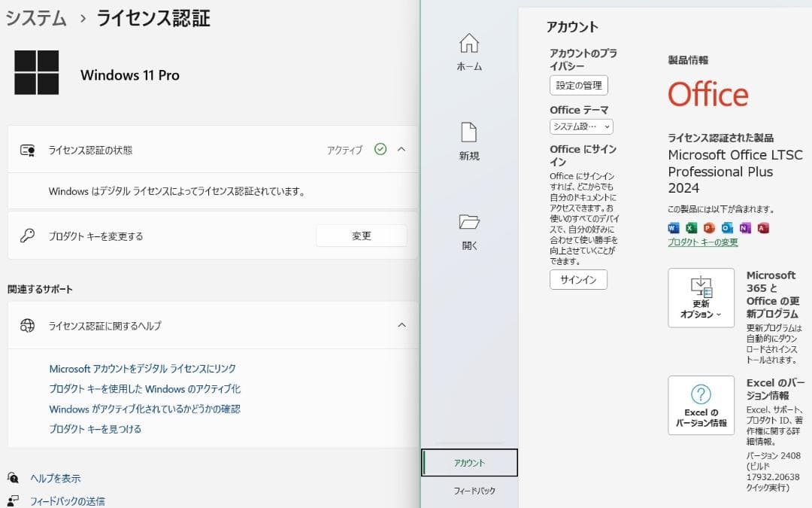Open the OneNote product icon
The height and width of the screenshot is (508, 812).
coord(744,228)
